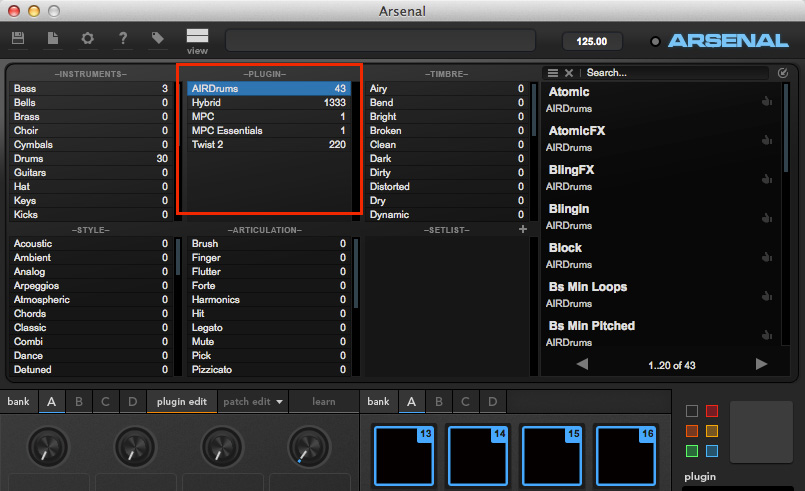
Task: Add a setlist with the plus icon
Action: pyautogui.click(x=523, y=229)
